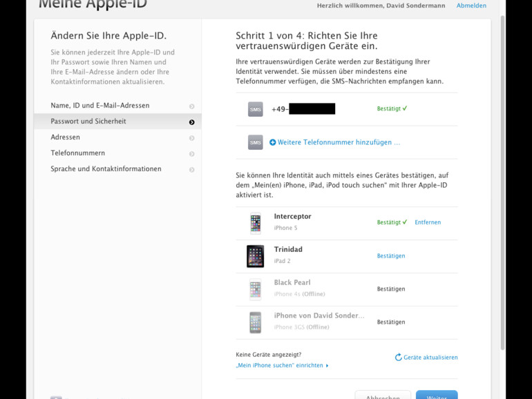The image size is (532, 399).
Task: Click the arrow next to Adressen
Action: coord(191,138)
